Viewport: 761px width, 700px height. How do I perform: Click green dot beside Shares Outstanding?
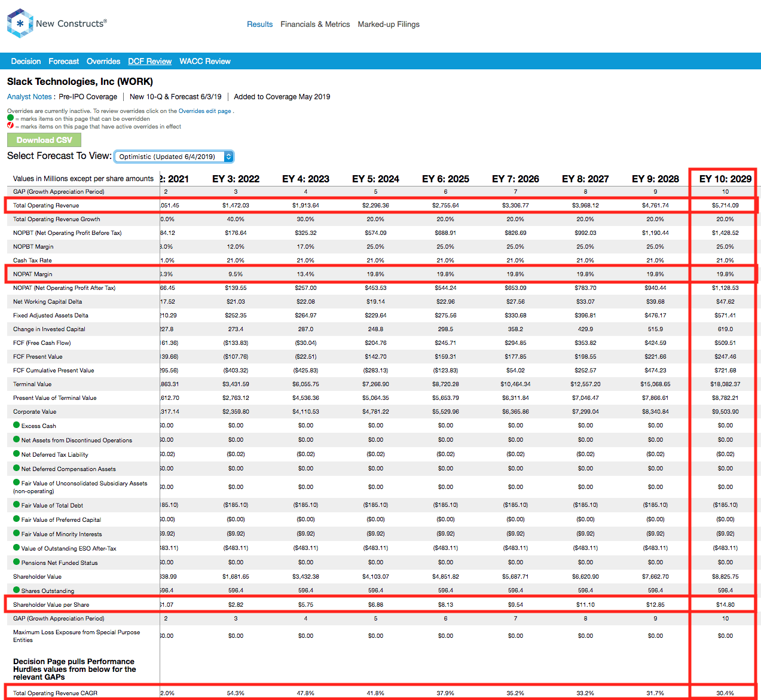17,590
